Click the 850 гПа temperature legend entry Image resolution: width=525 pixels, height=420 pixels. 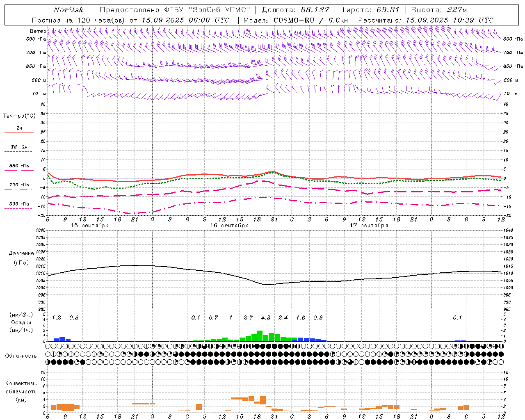(19, 166)
